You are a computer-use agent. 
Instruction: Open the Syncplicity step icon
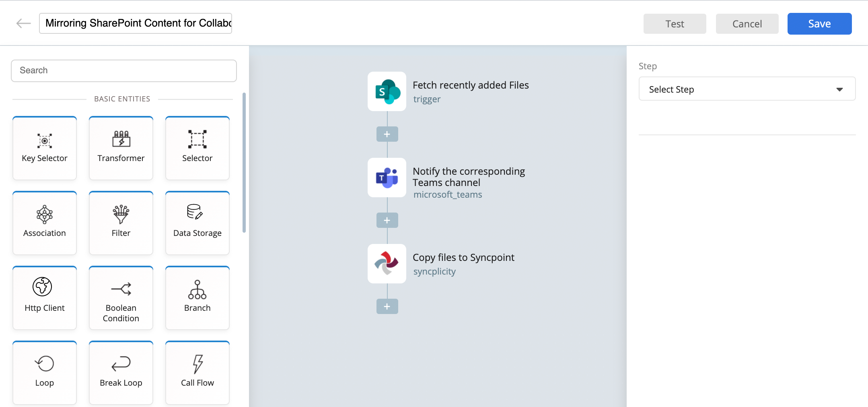point(387,264)
